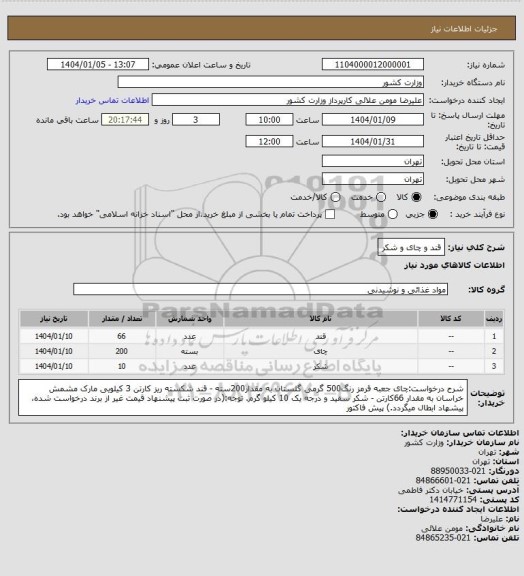Select the چای item name cell
The height and width of the screenshot is (576, 524).
[x=320, y=351]
